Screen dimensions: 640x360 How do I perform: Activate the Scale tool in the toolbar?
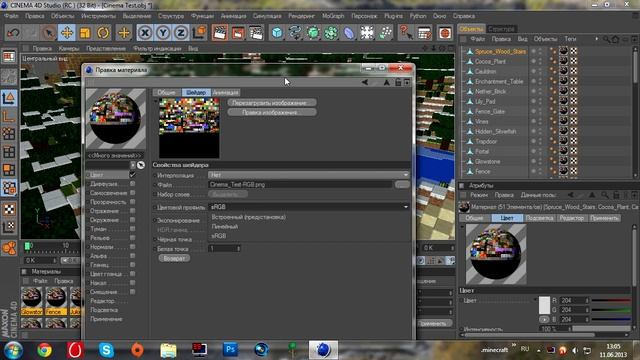pos(85,33)
